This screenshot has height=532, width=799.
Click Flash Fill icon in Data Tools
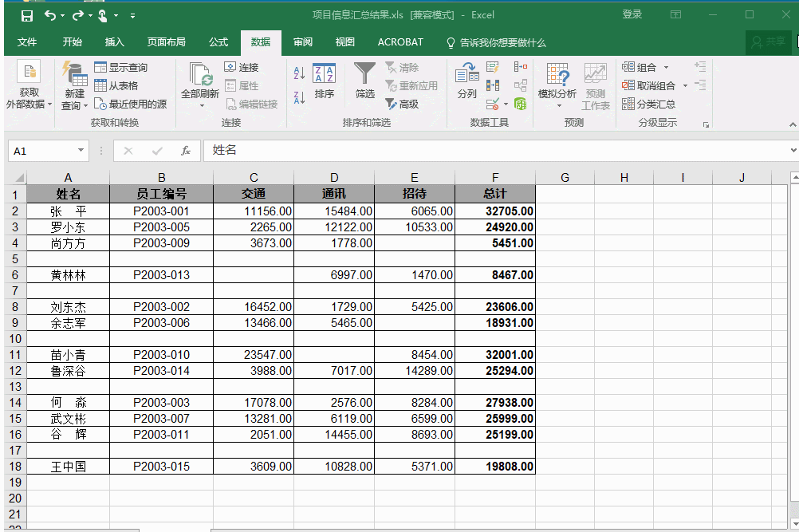(493, 67)
